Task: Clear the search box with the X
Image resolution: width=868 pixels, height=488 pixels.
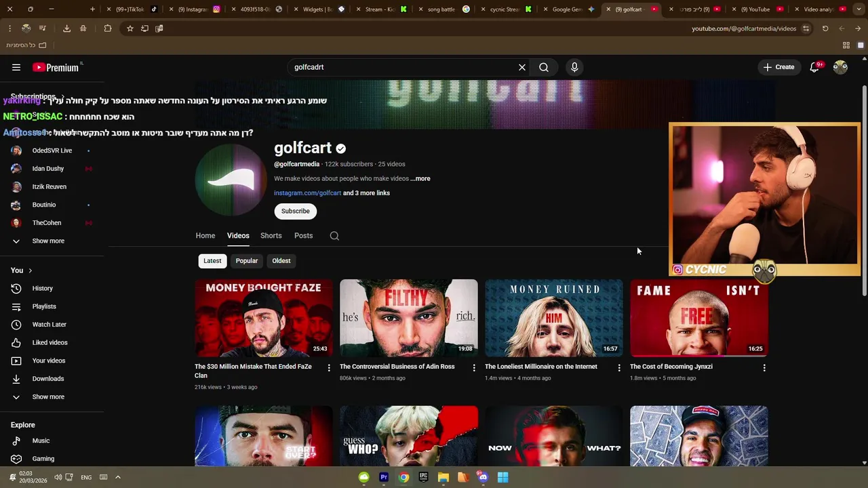Action: 522,67
